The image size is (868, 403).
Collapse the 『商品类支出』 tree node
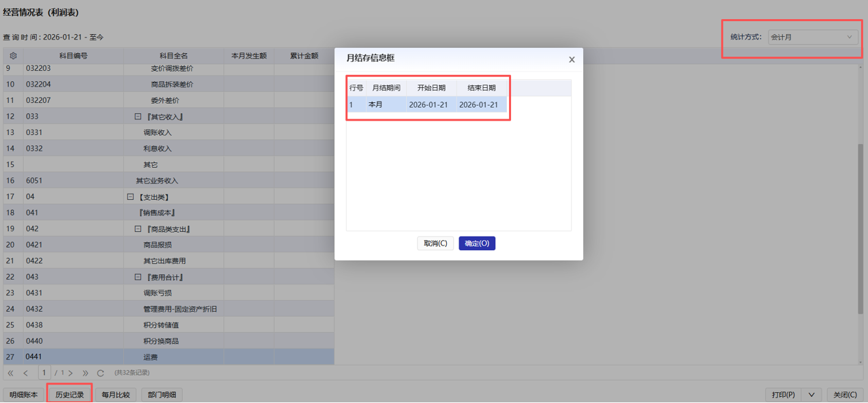(x=138, y=229)
